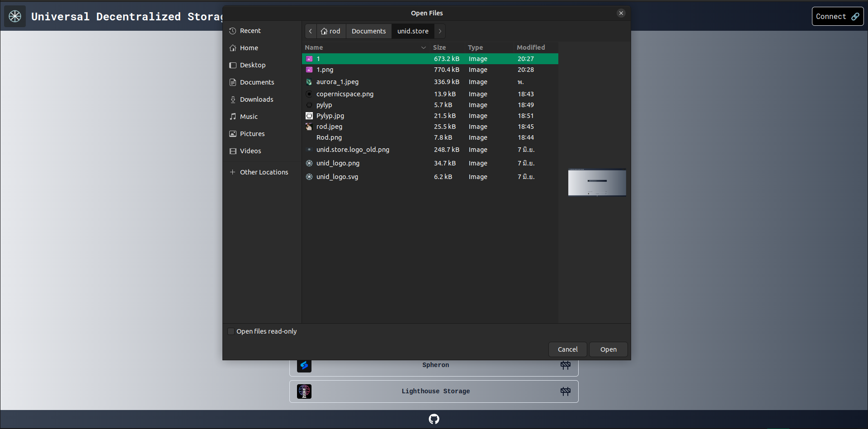Click the icon of file 1.png

click(x=309, y=70)
